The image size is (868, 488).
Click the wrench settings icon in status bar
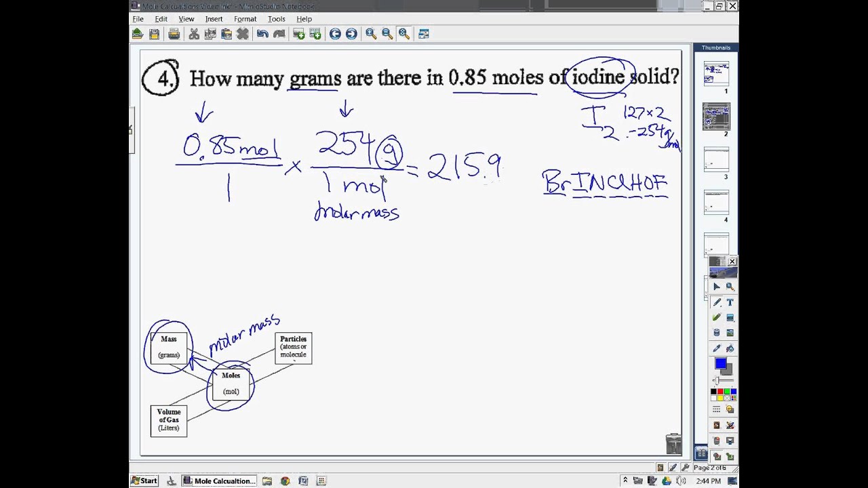[684, 468]
